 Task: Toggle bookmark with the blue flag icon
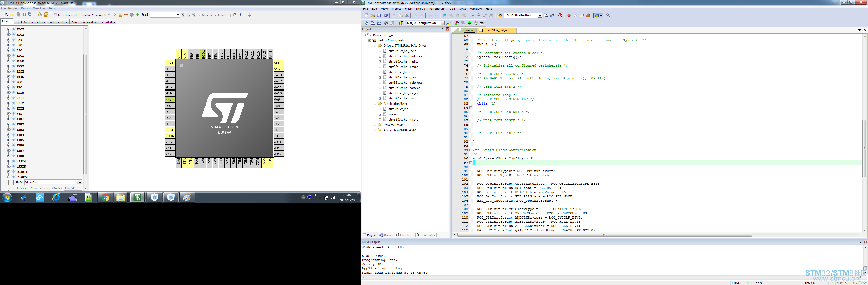click(x=445, y=16)
